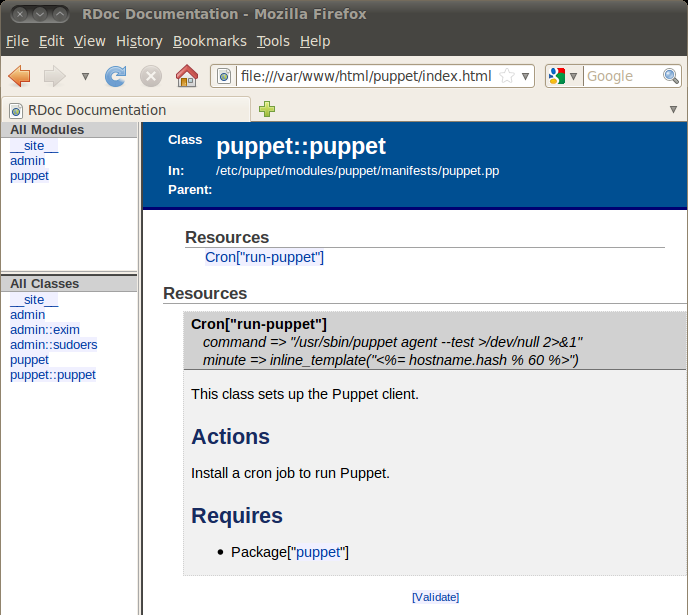Click the search magnifier icon
Image resolution: width=688 pixels, height=615 pixels.
[671, 76]
